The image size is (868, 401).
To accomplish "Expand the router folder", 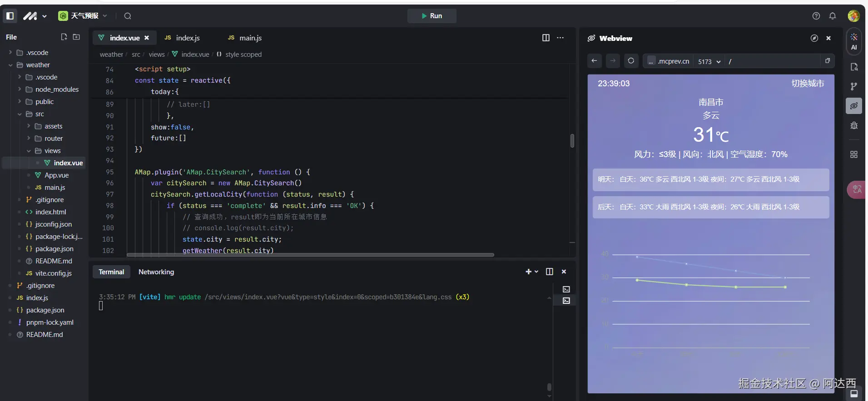I will [x=29, y=139].
